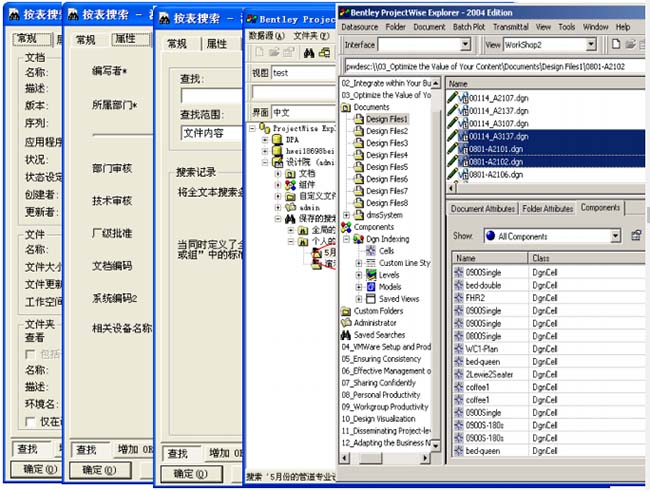Screen dimensions: 650x490
Task: Click the cell icon of FHR2 row
Action: pyautogui.click(x=458, y=298)
